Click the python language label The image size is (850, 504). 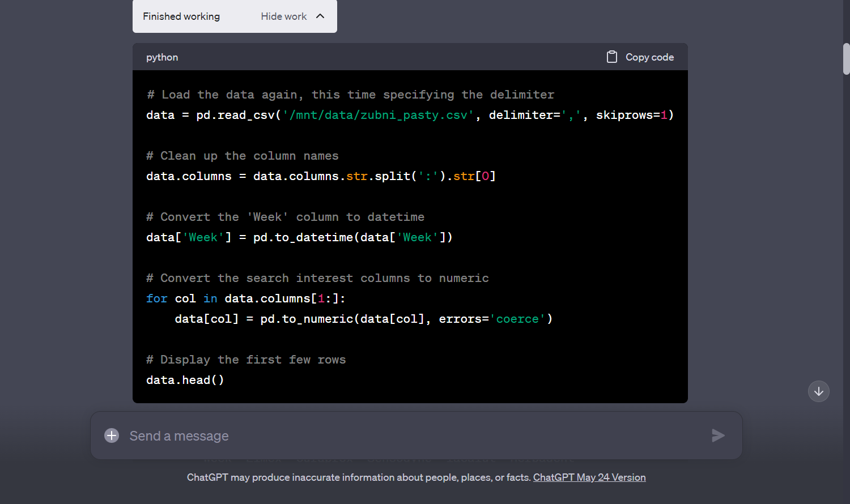click(x=162, y=57)
